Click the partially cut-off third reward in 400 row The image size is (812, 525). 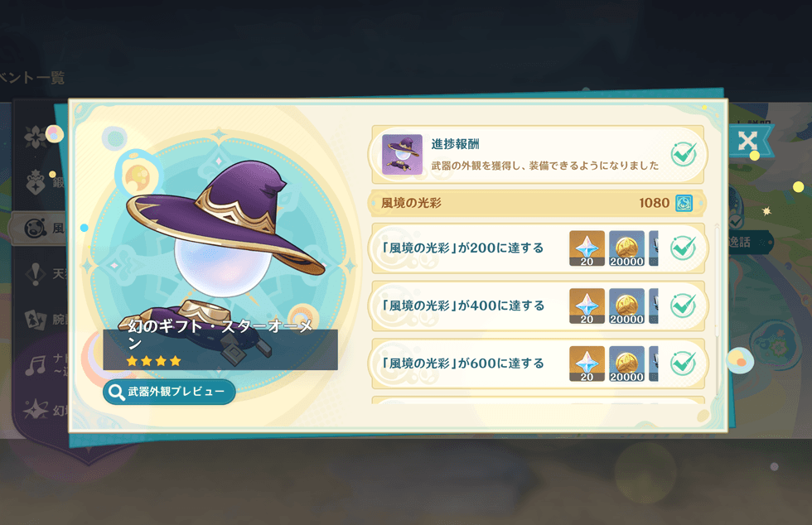coord(654,306)
